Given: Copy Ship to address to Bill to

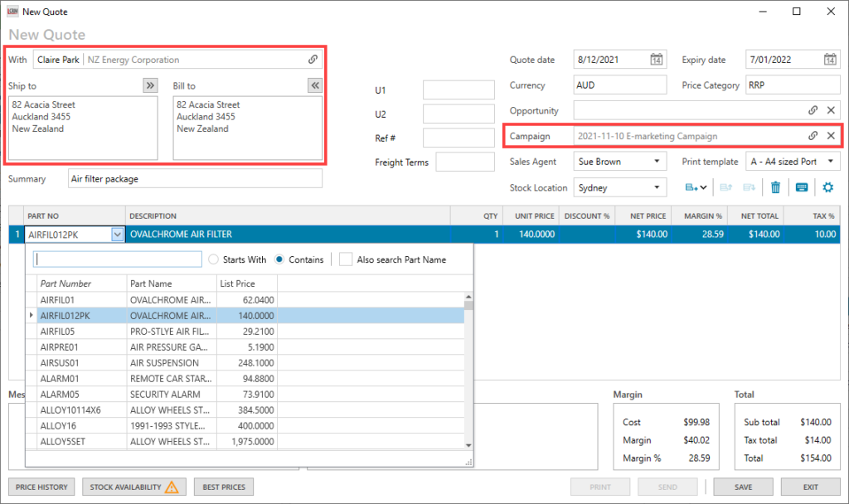Looking at the screenshot, I should tap(149, 85).
